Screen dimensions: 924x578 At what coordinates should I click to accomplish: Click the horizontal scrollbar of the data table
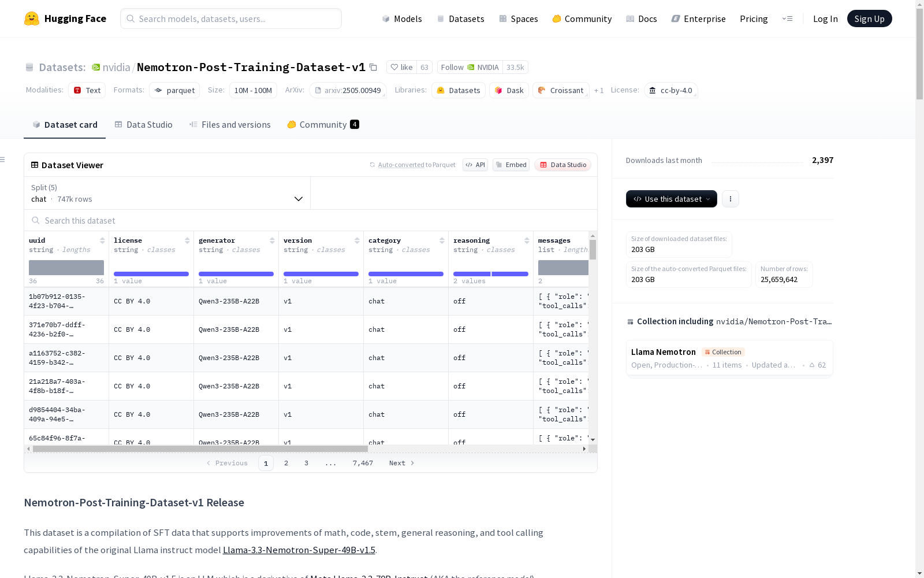click(x=200, y=449)
